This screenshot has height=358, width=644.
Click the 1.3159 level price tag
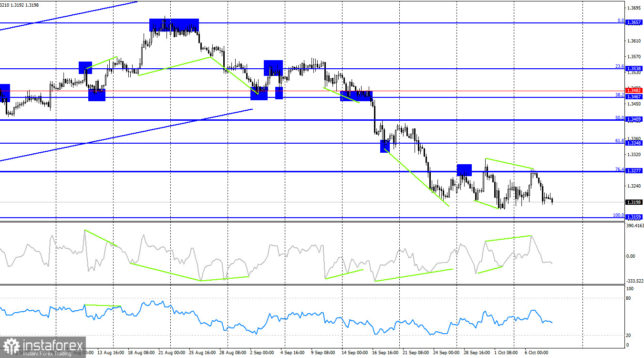click(x=634, y=217)
